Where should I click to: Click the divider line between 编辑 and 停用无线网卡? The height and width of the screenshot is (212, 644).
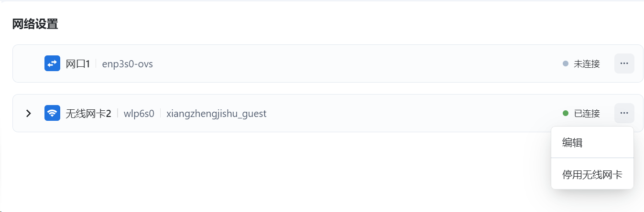pyautogui.click(x=592, y=158)
